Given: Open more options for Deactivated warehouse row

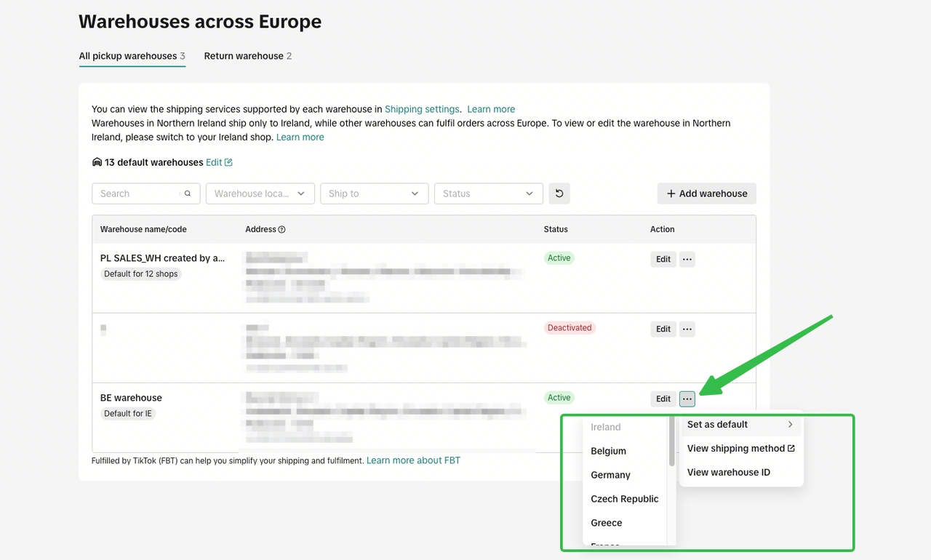Looking at the screenshot, I should click(x=687, y=329).
